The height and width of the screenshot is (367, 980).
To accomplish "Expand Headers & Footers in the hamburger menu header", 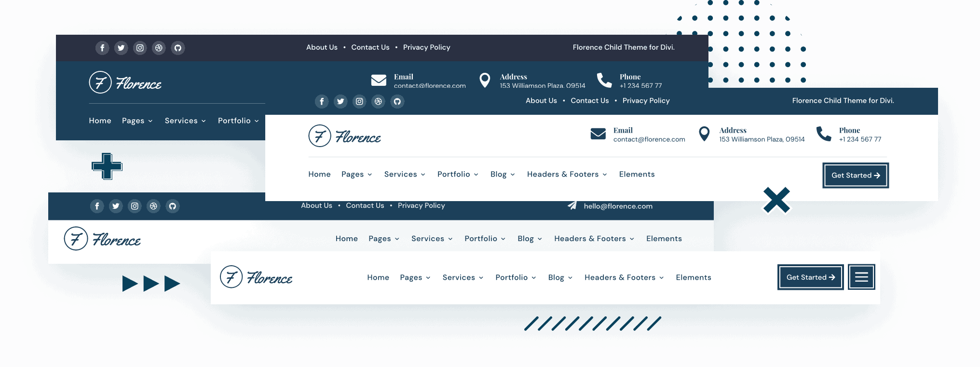I will 624,277.
